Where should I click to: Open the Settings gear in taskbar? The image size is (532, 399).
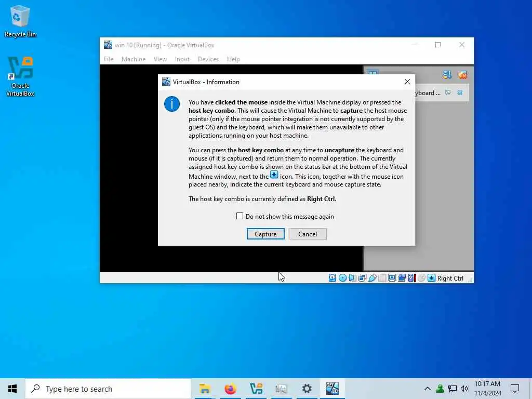tap(307, 389)
